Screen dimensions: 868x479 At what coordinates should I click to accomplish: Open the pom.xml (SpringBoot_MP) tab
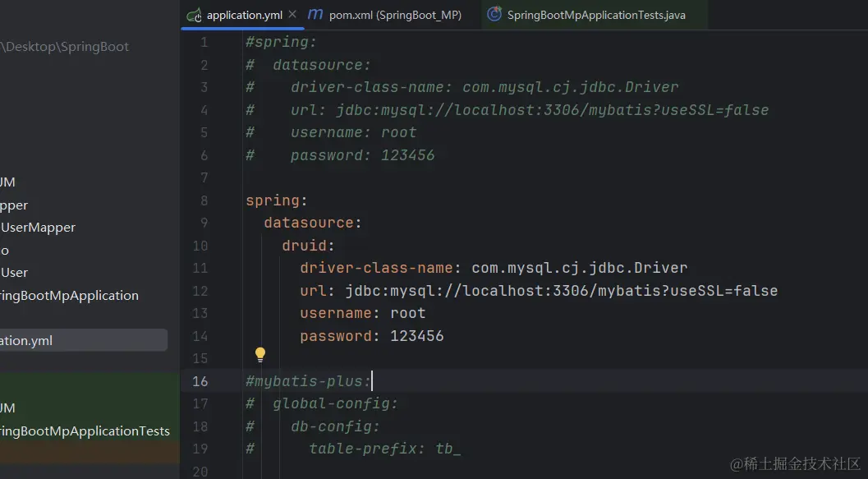click(395, 15)
